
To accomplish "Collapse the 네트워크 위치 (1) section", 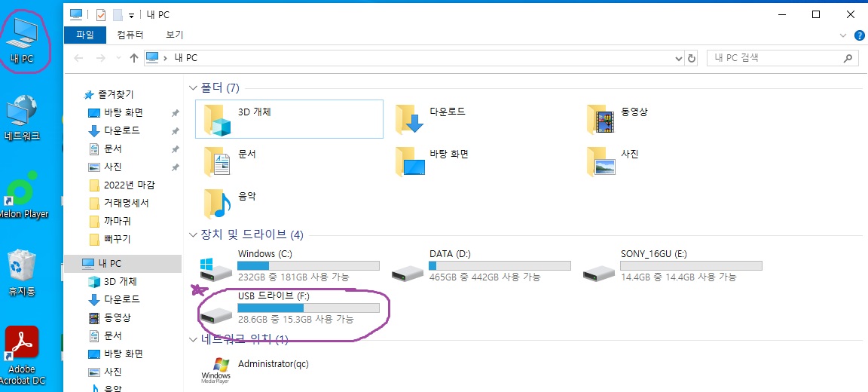I will pos(193,339).
